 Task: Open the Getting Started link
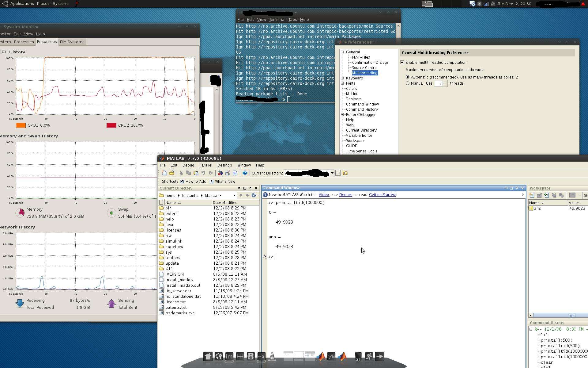pyautogui.click(x=382, y=195)
